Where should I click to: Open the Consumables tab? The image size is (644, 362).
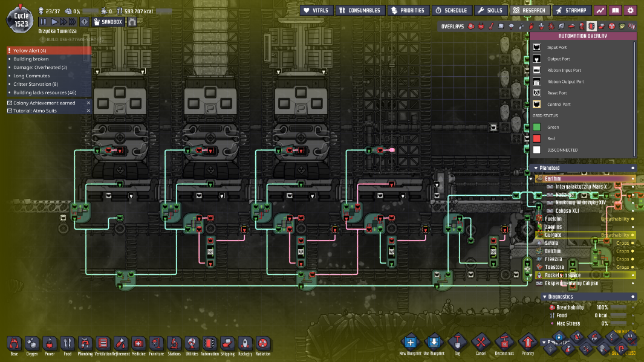tap(360, 10)
